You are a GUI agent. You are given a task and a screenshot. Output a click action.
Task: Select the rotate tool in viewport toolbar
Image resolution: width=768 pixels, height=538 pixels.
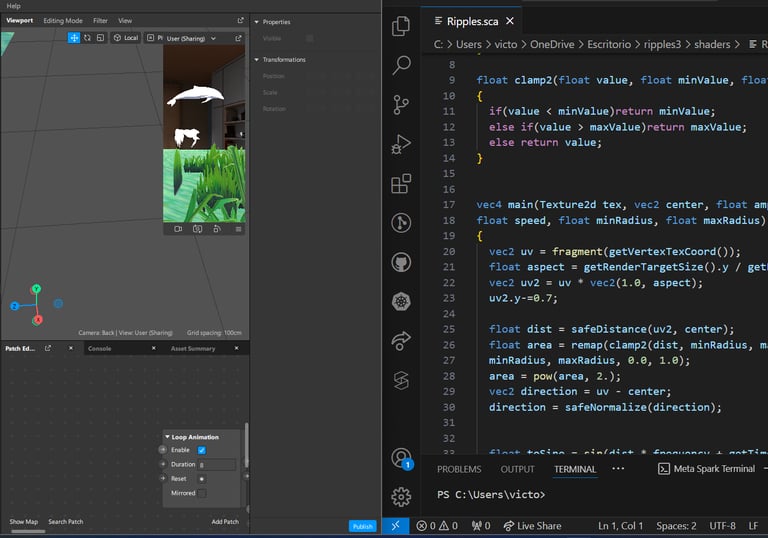87,38
